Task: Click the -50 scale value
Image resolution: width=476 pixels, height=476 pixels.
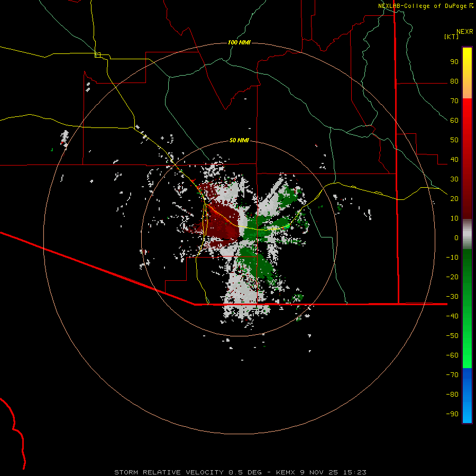Action: (x=452, y=335)
